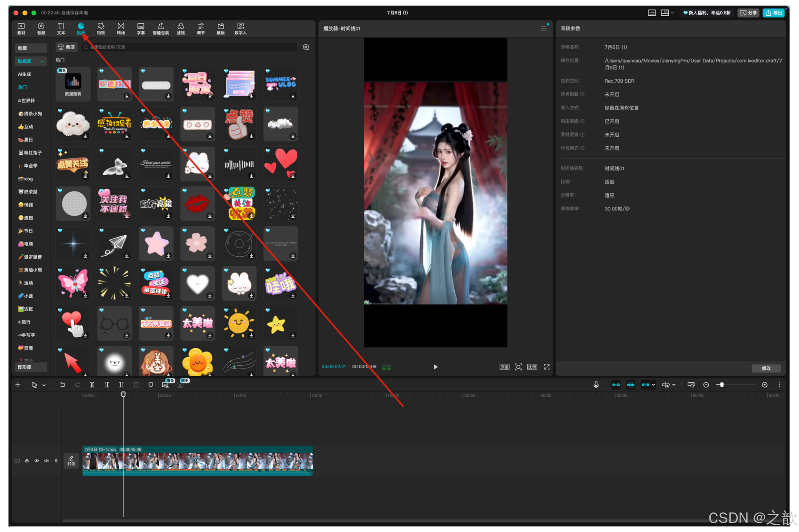Enter fullscreen preview mode
The width and height of the screenshot is (799, 532).
[547, 367]
